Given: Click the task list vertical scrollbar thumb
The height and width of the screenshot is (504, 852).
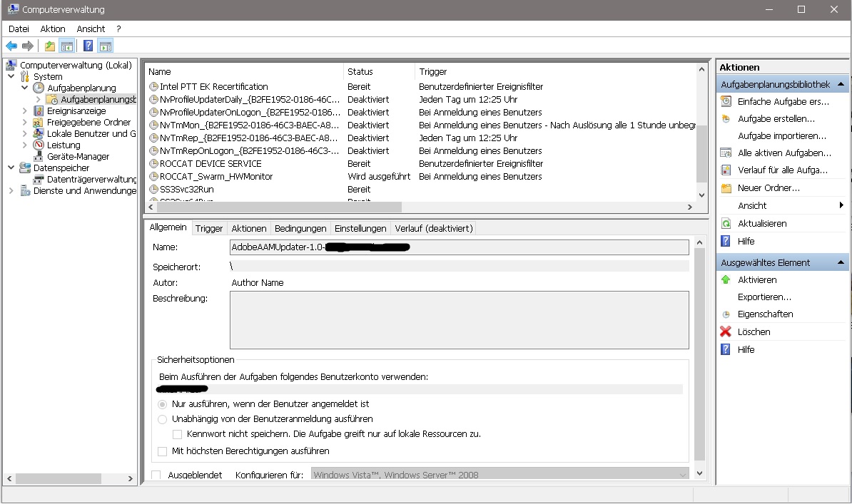Looking at the screenshot, I should [x=701, y=154].
